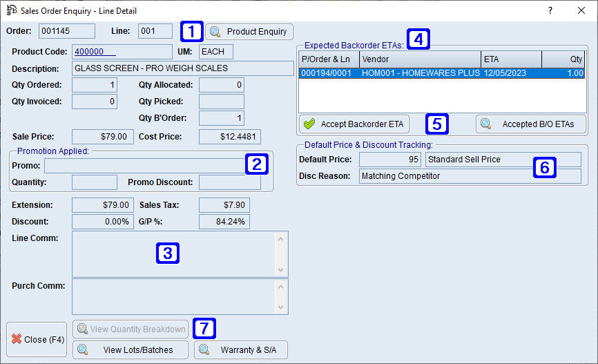598x364 pixels.
Task: Click the Qty Invoiced field
Action: coord(95,102)
